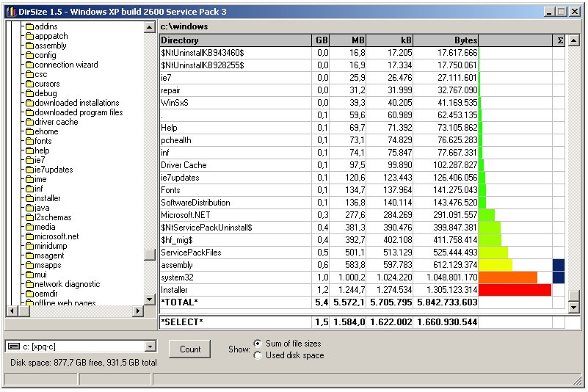Screen dimensions: 588x392
Task: Click the Count button
Action: (x=189, y=349)
